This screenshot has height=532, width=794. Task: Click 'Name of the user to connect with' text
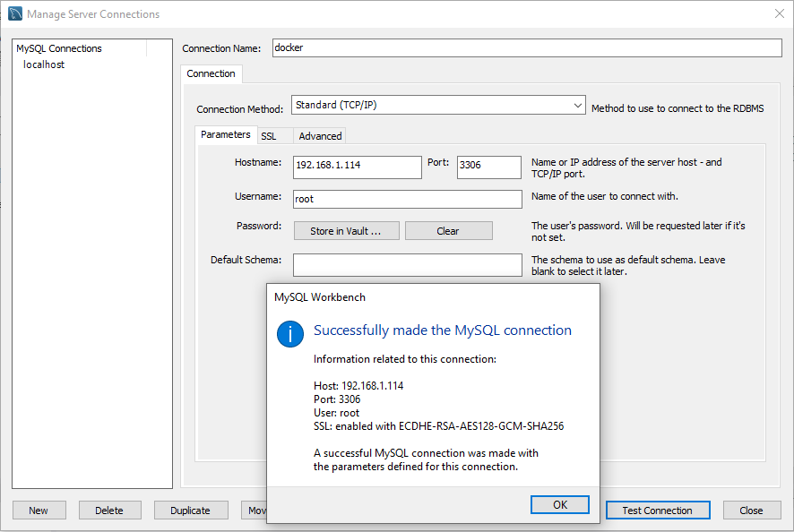pyautogui.click(x=605, y=196)
